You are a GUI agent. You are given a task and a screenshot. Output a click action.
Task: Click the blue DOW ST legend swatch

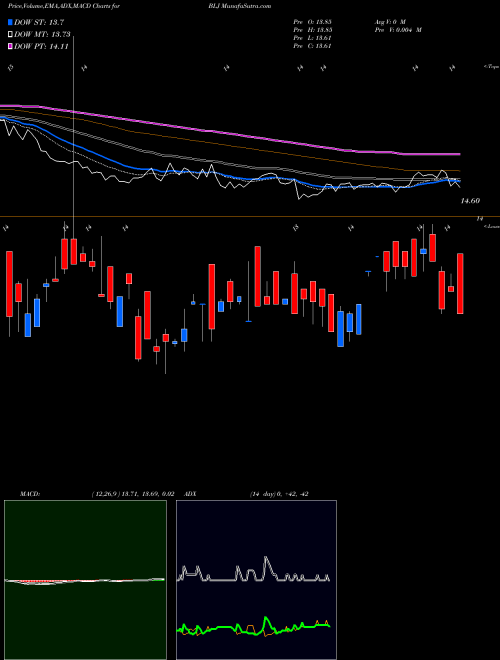click(11, 22)
